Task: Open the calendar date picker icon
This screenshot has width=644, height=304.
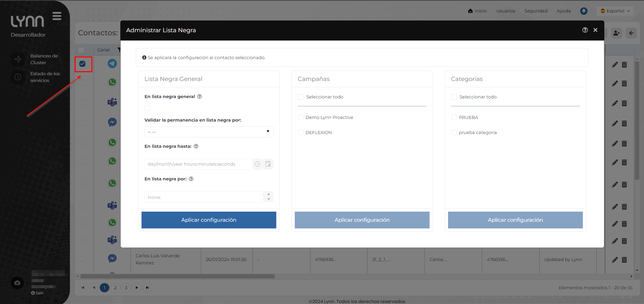Action: pyautogui.click(x=268, y=164)
